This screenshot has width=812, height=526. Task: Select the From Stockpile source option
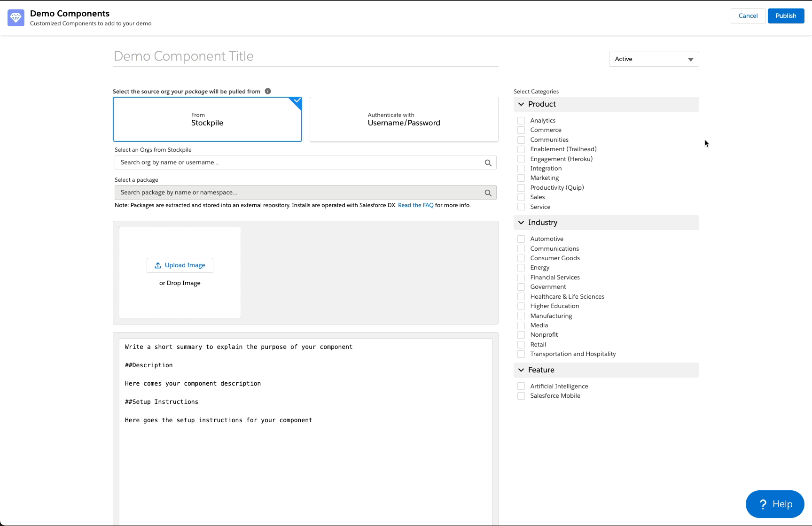coord(207,119)
